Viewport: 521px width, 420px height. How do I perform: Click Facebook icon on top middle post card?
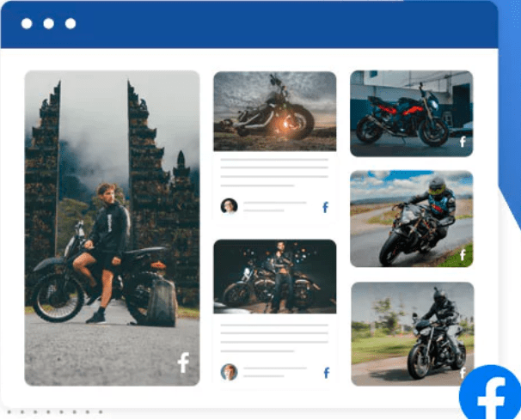click(x=326, y=207)
